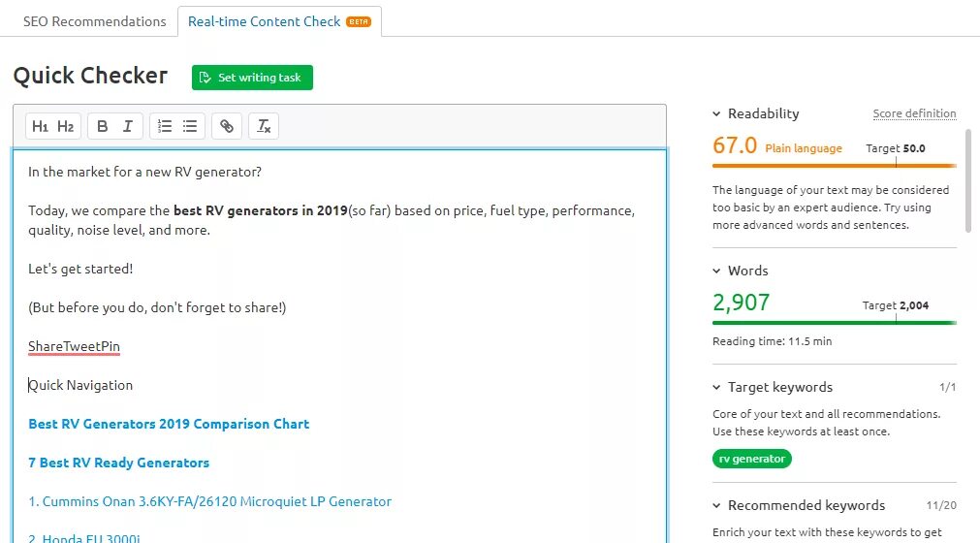980x543 pixels.
Task: Click the Set writing task button
Action: (x=252, y=78)
